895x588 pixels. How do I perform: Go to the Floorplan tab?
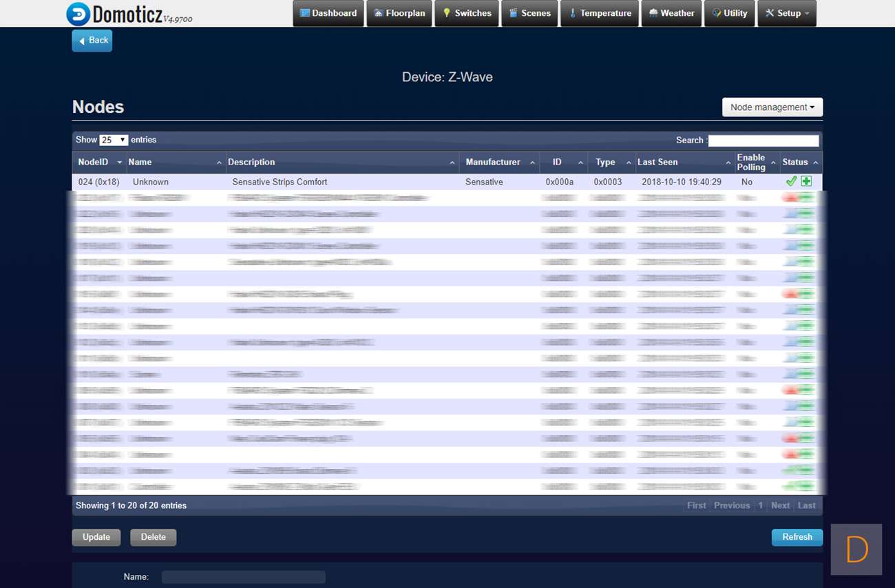[x=399, y=13]
